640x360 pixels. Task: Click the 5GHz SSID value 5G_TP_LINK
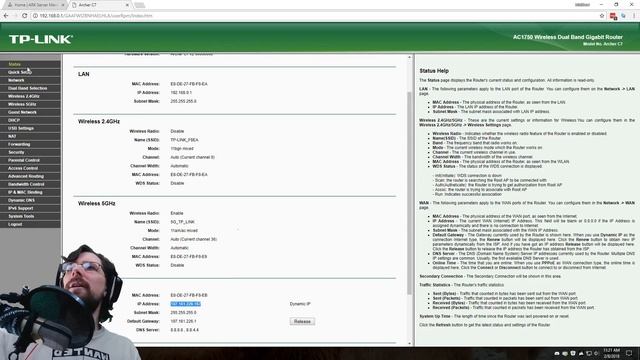point(182,222)
